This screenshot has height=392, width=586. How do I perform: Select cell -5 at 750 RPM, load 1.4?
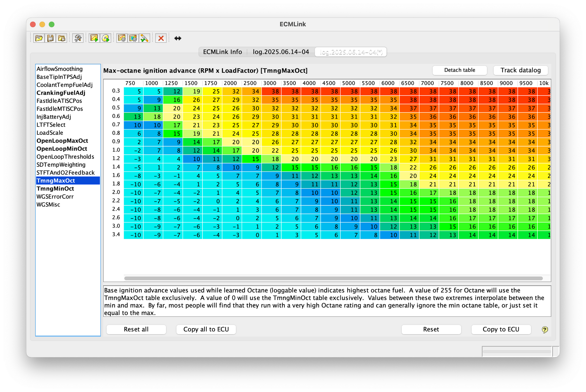point(133,167)
